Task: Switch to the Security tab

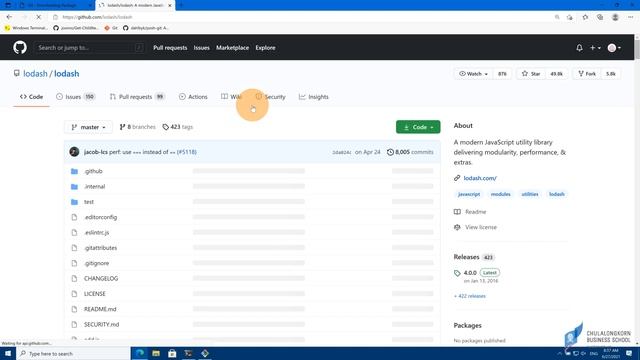Action: click(x=271, y=97)
